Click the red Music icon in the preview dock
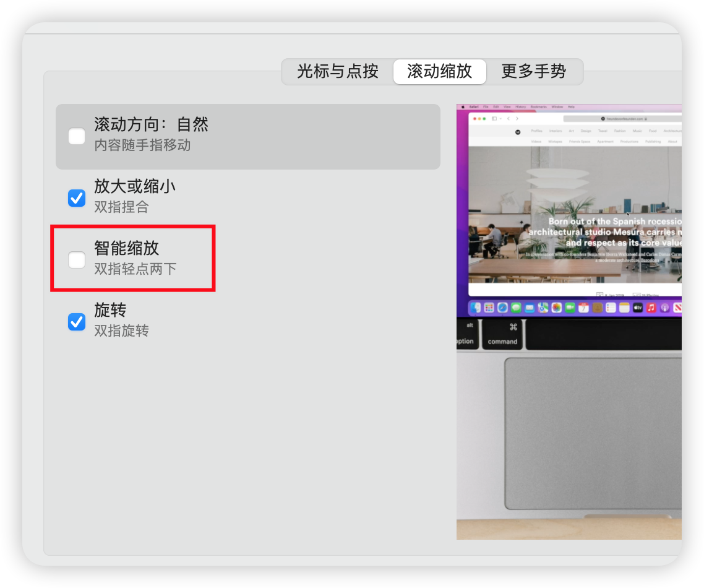Image resolution: width=704 pixels, height=588 pixels. click(x=651, y=308)
